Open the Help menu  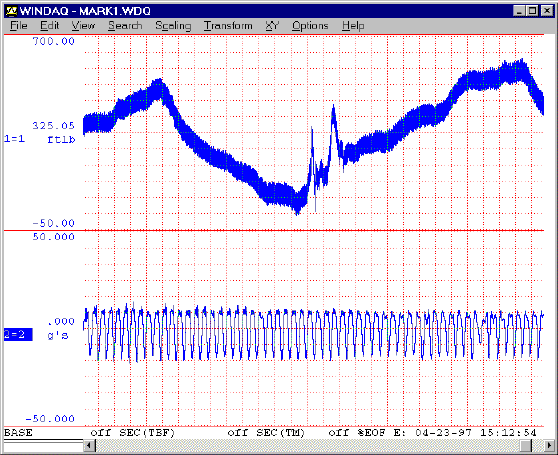click(x=353, y=26)
